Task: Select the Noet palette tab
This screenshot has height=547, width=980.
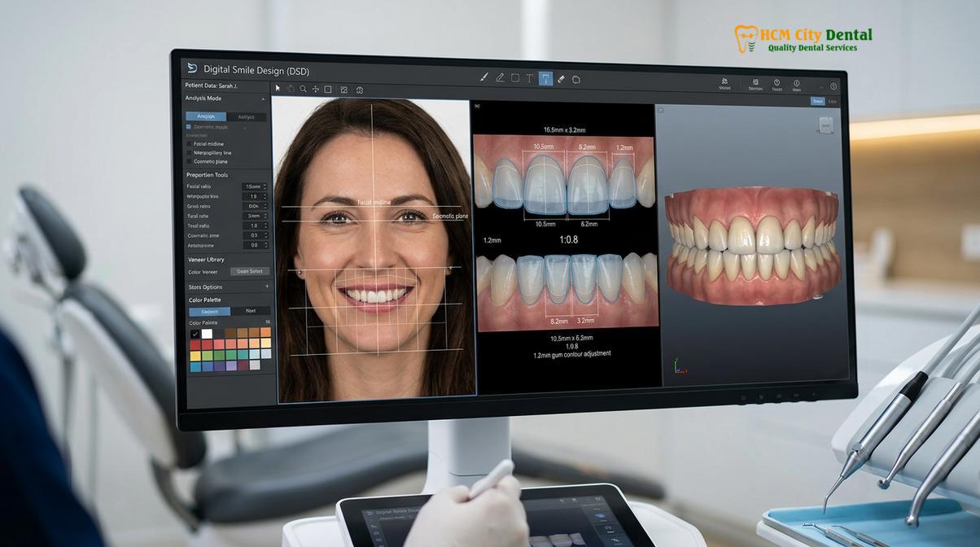Action: pos(251,311)
